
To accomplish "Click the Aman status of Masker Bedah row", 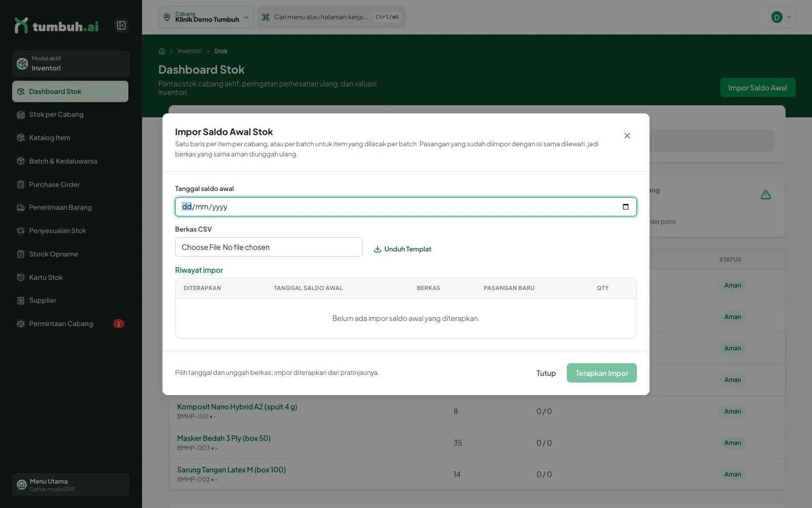I will tap(732, 443).
